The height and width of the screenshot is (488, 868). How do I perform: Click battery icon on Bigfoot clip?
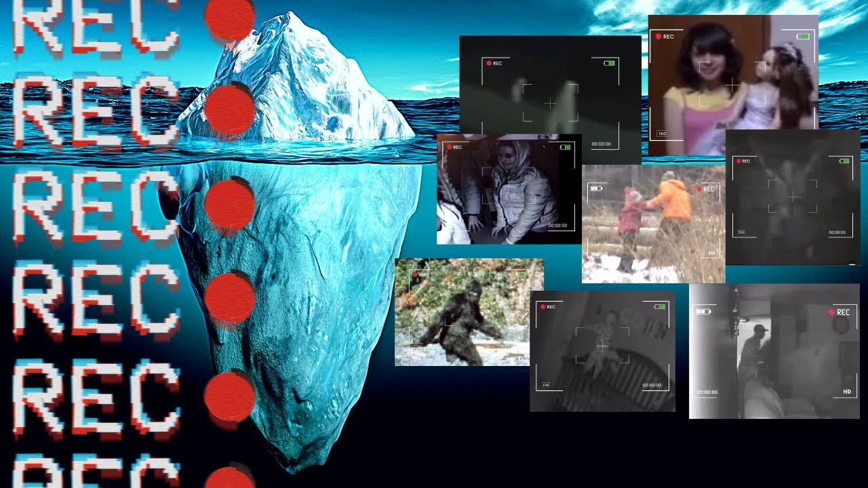[521, 275]
